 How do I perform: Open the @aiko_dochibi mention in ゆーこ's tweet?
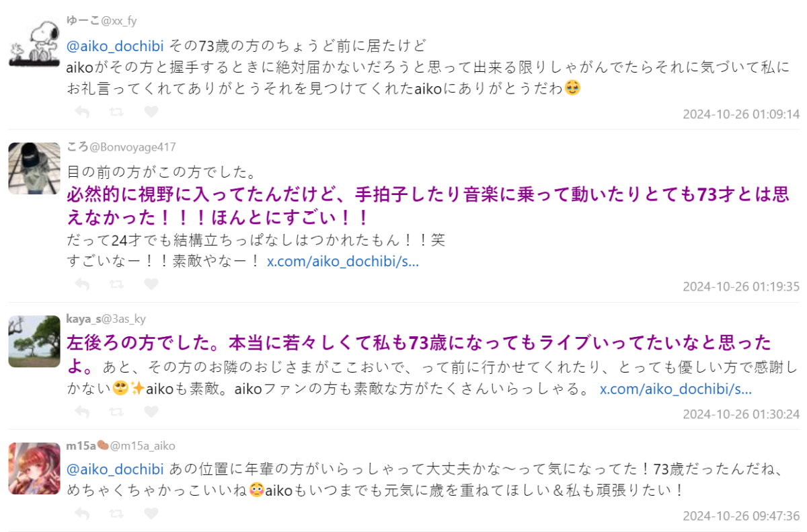[x=115, y=46]
